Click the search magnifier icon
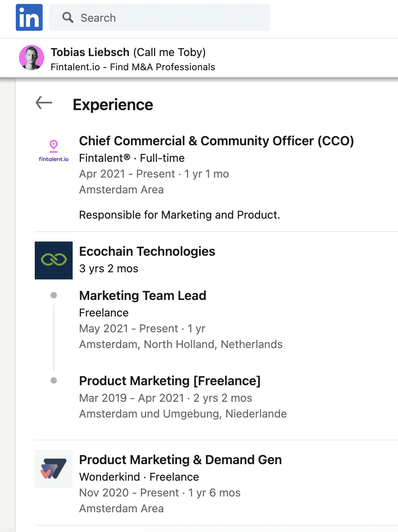The width and height of the screenshot is (398, 532). pos(68,17)
